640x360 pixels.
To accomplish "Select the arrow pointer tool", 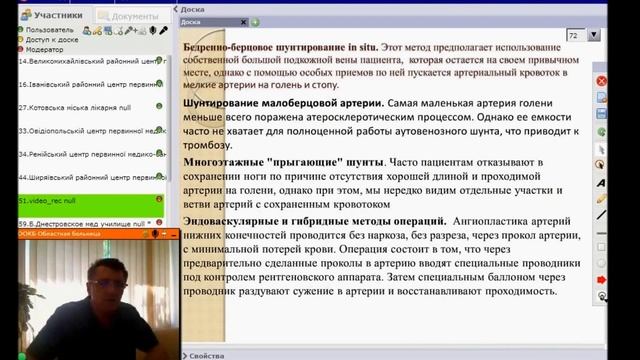I will tap(601, 149).
